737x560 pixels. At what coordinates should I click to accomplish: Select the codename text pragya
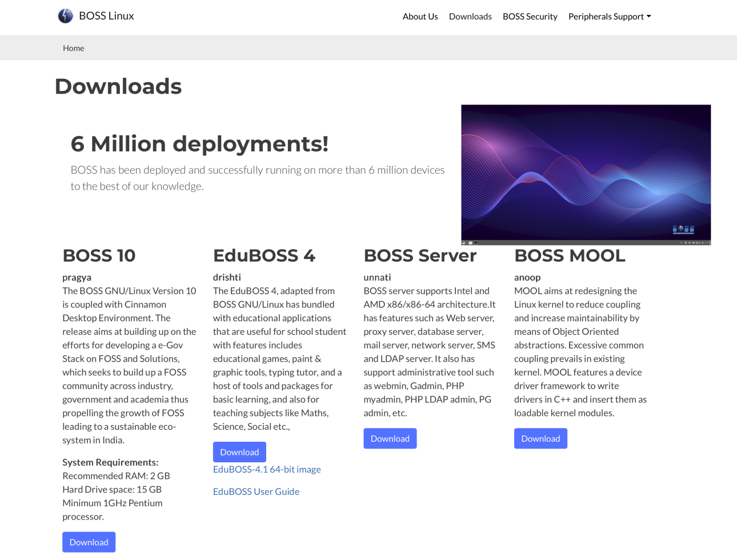point(77,277)
